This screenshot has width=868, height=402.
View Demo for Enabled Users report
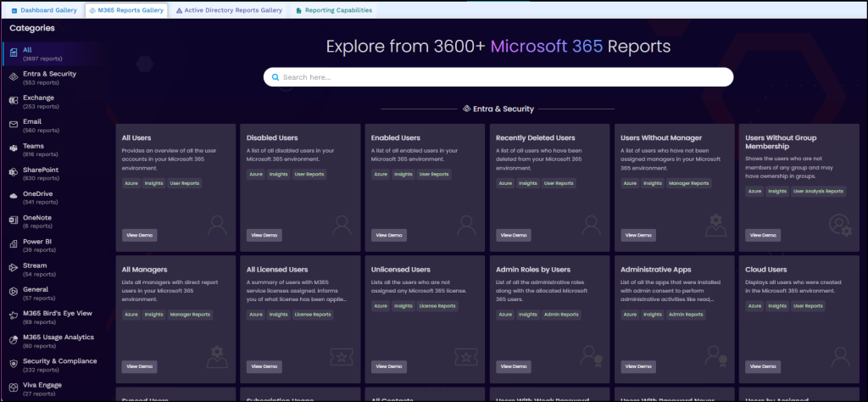coord(388,235)
